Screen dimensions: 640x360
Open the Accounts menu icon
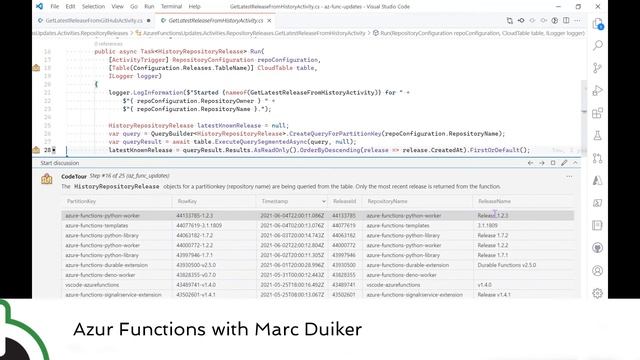click(598, 271)
